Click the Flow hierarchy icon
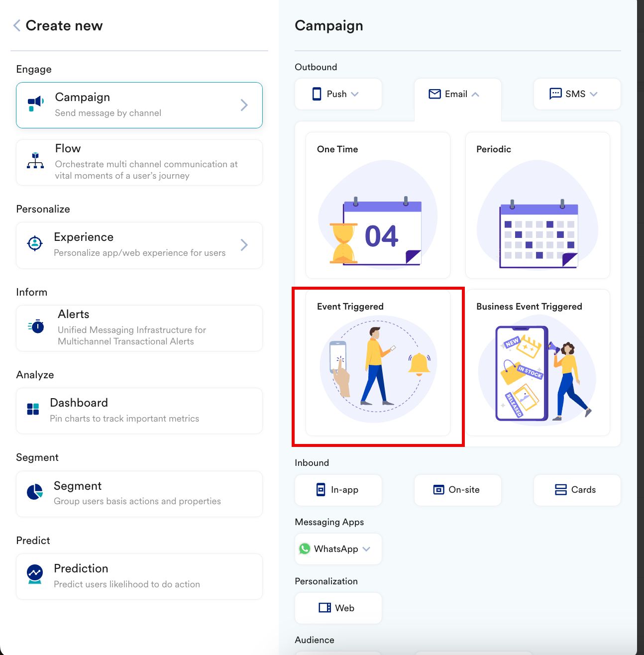The image size is (644, 655). (x=35, y=161)
